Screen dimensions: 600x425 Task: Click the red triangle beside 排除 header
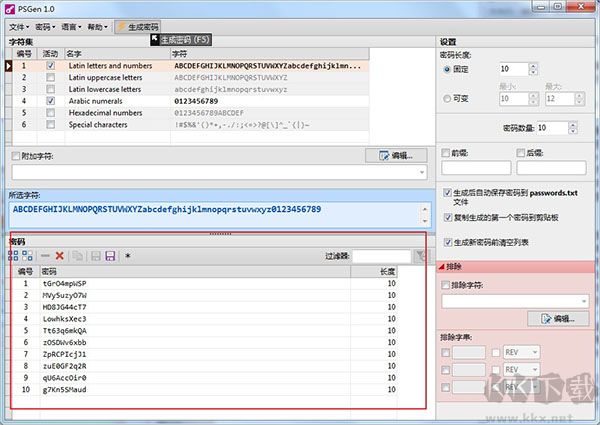tap(441, 267)
